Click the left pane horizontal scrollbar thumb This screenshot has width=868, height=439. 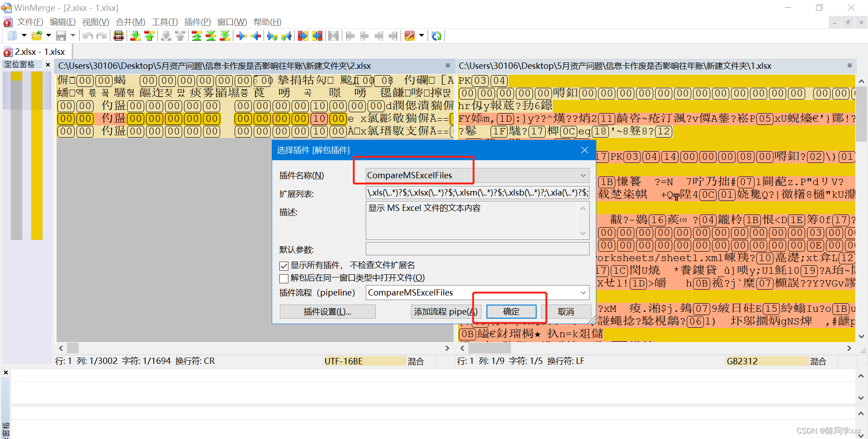point(73,348)
